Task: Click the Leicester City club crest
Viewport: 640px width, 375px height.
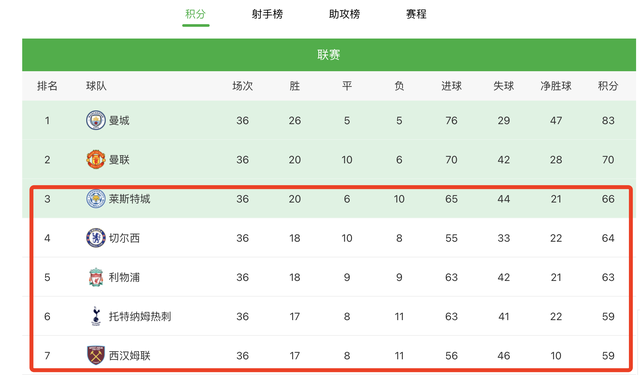Action: point(96,198)
